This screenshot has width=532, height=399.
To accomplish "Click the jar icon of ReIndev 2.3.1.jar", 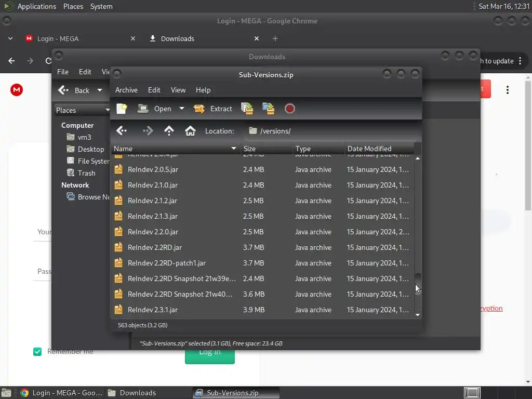I will (118, 310).
